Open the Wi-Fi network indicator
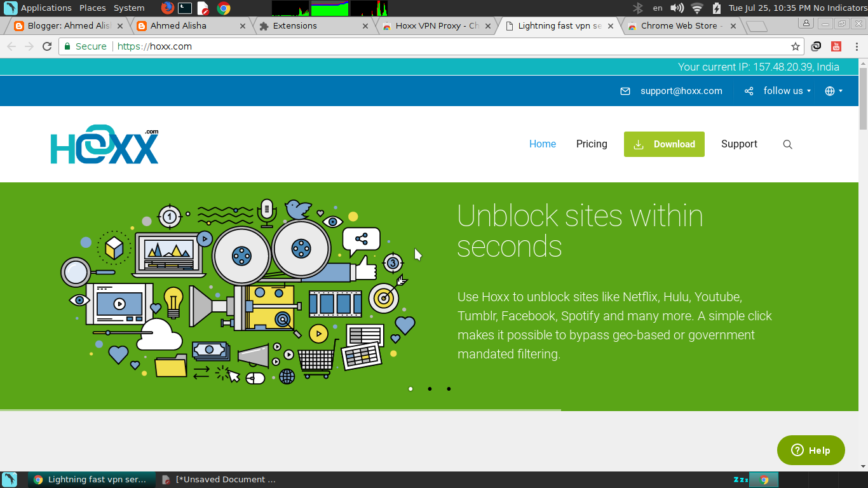Screen dimensions: 868x488 (x=697, y=8)
